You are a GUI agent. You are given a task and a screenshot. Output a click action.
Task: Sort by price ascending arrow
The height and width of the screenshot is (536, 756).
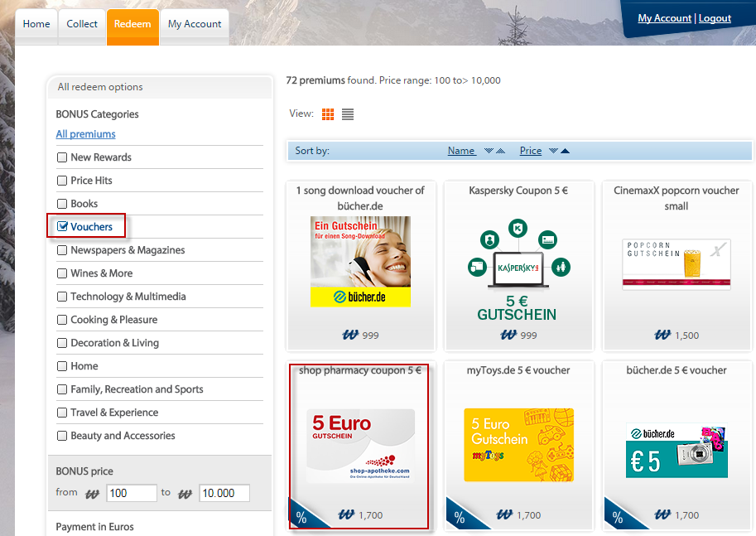click(x=565, y=151)
